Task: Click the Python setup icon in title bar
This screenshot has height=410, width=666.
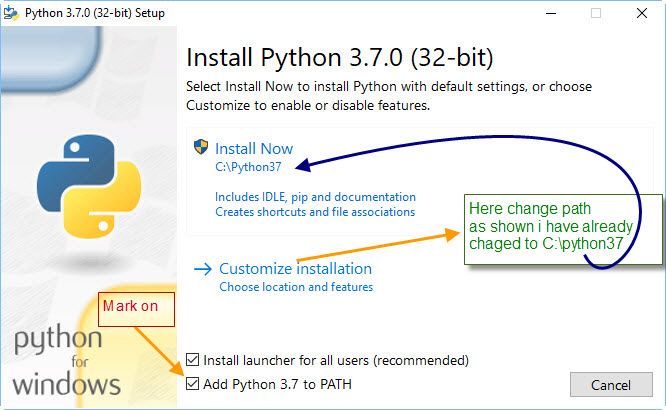Action: click(x=11, y=13)
